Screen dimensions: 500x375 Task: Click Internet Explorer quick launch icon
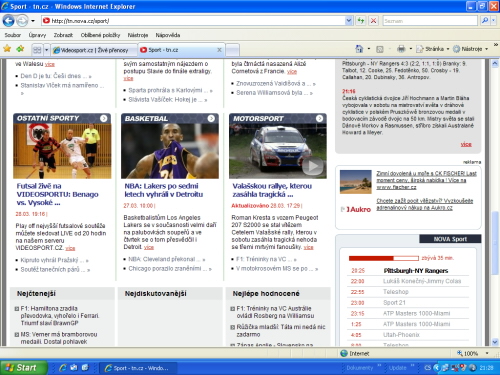point(62,368)
